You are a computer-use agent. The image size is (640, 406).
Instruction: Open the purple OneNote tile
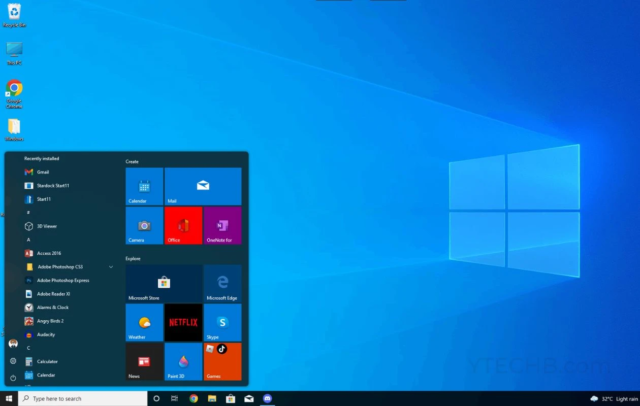(x=222, y=225)
